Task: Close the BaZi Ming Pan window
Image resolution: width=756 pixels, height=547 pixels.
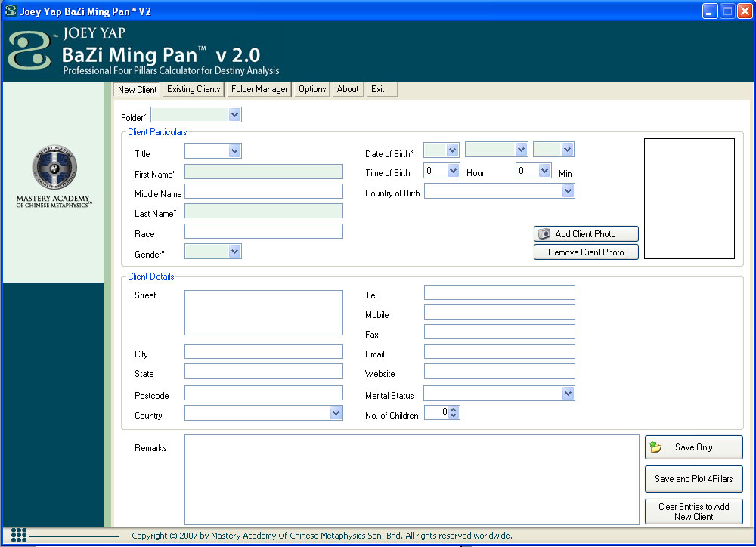Action: (x=745, y=11)
